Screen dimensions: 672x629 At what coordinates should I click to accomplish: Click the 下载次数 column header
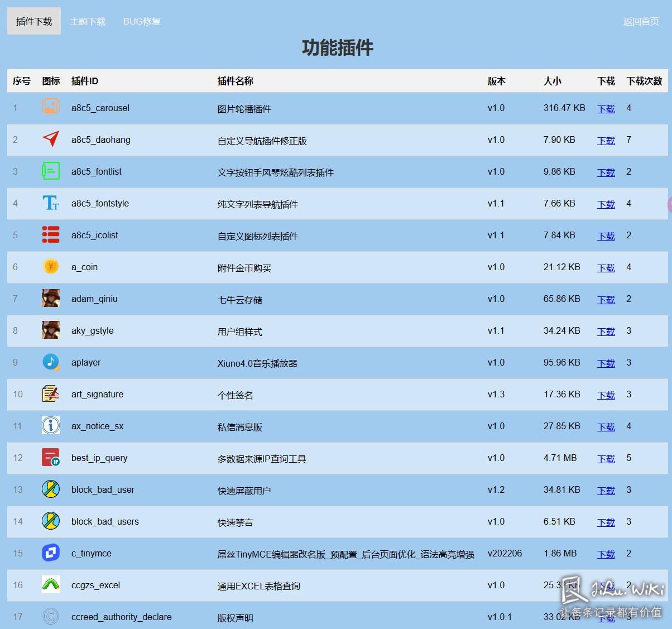coord(644,81)
